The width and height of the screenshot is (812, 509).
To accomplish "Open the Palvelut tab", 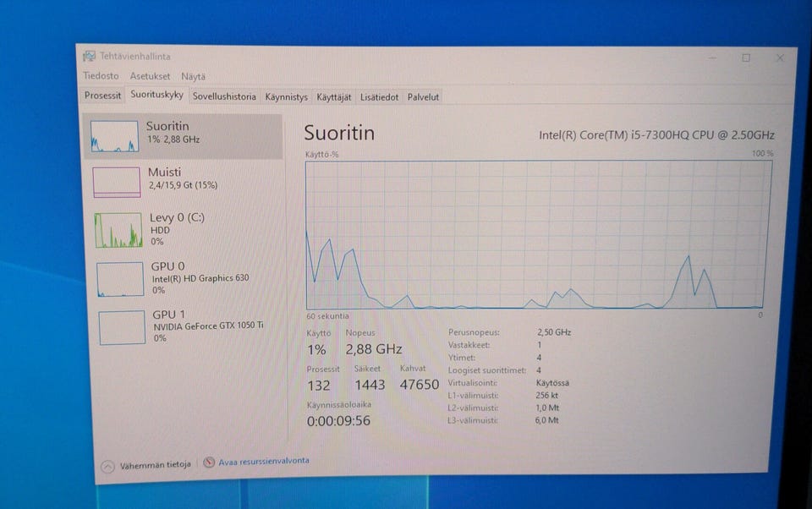I will pyautogui.click(x=423, y=97).
